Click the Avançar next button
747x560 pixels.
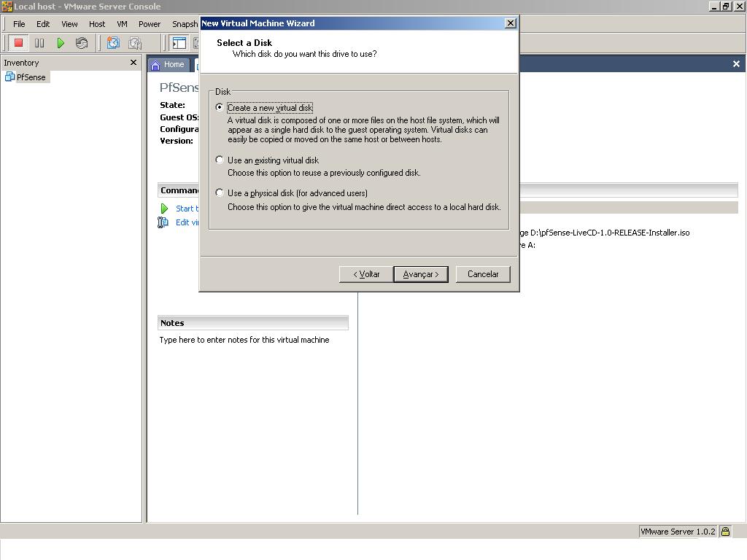pos(421,274)
